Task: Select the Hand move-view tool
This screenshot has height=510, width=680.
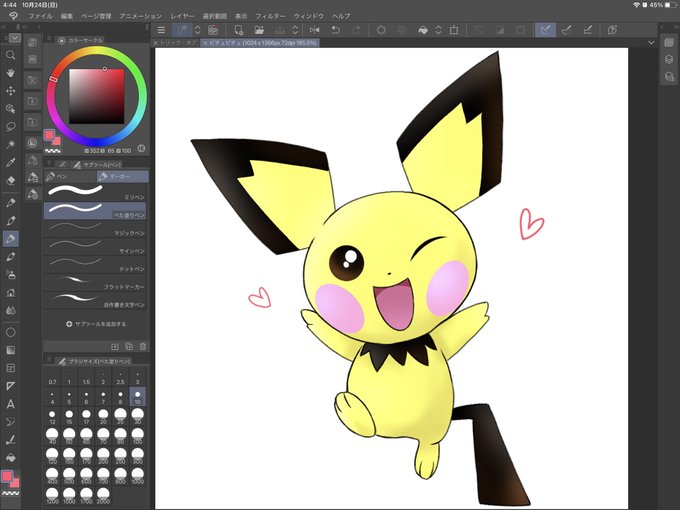Action: coord(10,73)
